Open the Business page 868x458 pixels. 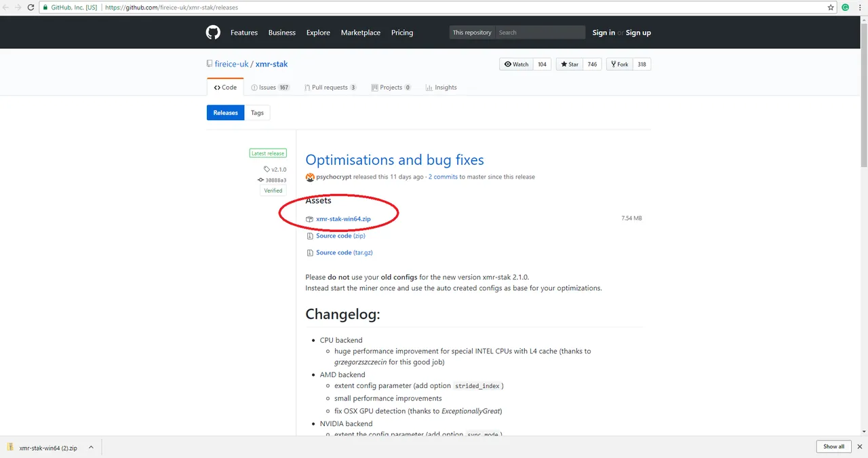pyautogui.click(x=282, y=33)
